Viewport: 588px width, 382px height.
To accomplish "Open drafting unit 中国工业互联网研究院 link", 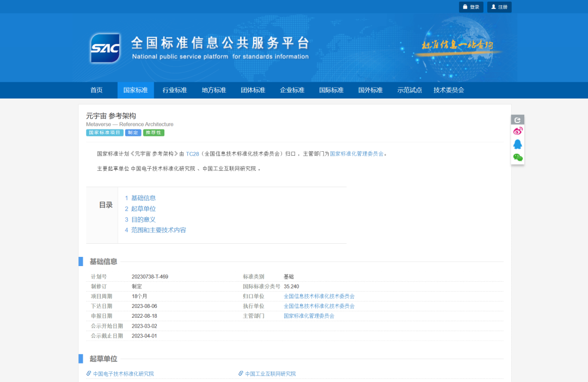I will pos(271,374).
